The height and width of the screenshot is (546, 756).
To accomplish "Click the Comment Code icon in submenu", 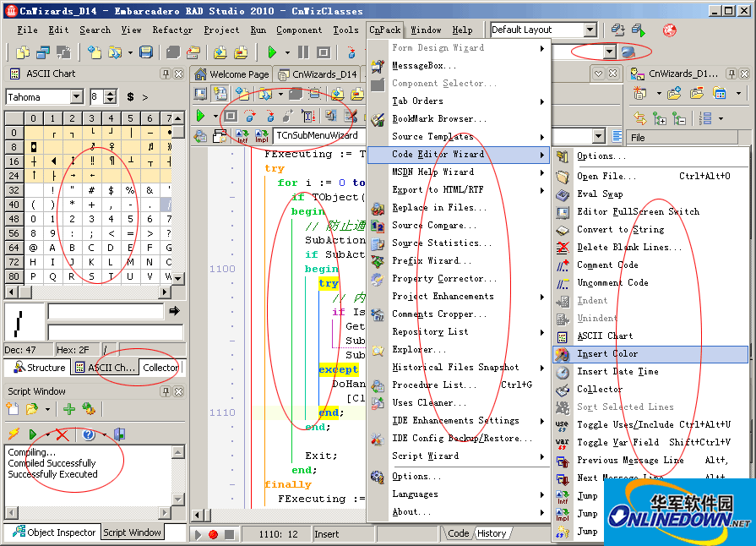I will point(563,265).
